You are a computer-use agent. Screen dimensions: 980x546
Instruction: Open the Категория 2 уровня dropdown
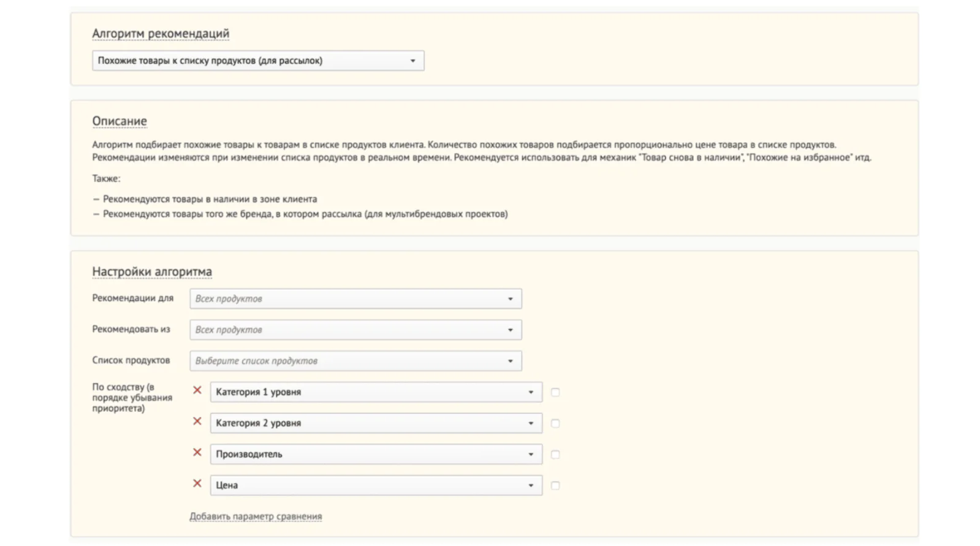[376, 423]
